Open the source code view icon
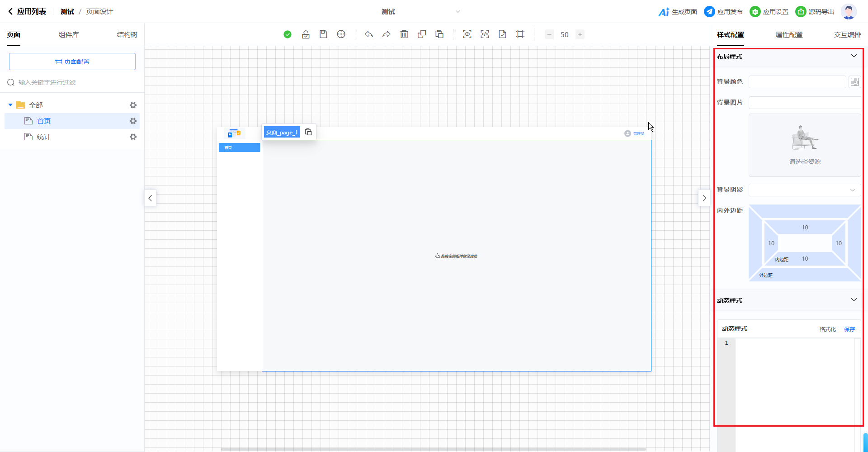Screen dimensions: 868x452 485,34
